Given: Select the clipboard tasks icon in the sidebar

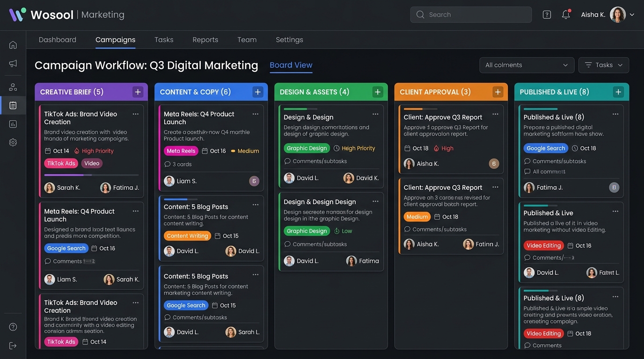Looking at the screenshot, I should pyautogui.click(x=13, y=106).
